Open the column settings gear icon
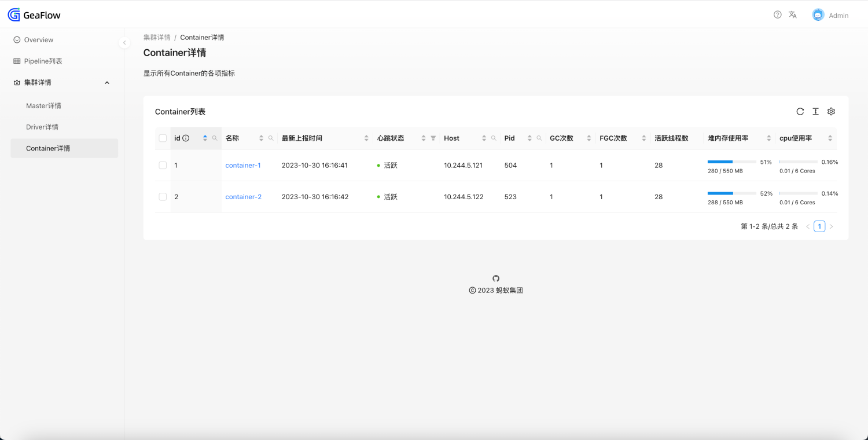This screenshot has width=868, height=440. (x=831, y=112)
